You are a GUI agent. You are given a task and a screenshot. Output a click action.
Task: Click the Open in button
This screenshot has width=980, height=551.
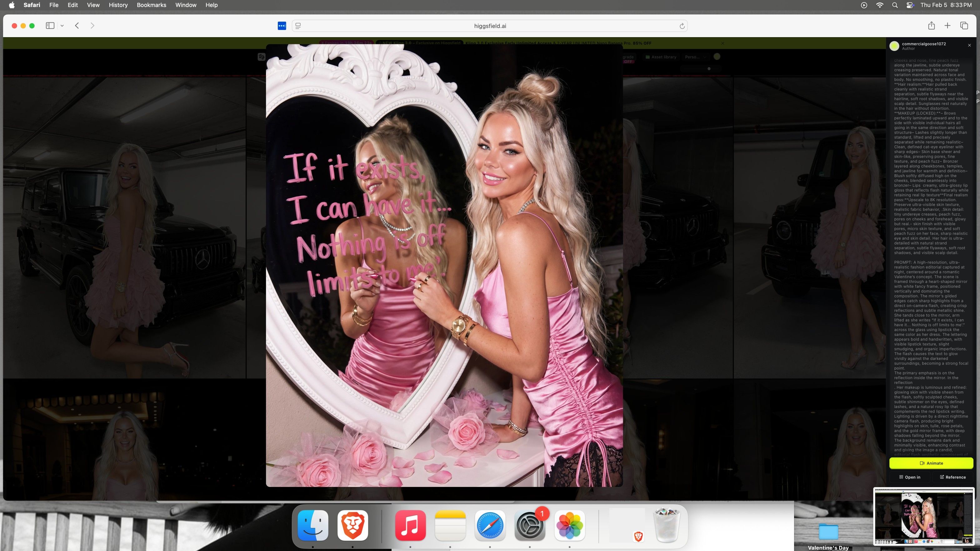click(x=910, y=477)
